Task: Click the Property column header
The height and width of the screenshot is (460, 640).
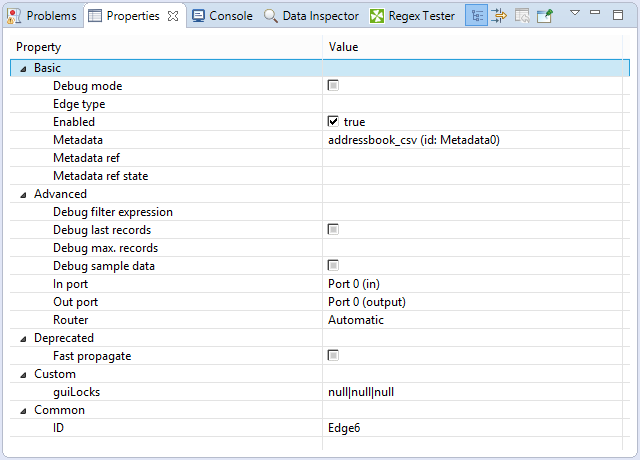Action: [x=39, y=47]
